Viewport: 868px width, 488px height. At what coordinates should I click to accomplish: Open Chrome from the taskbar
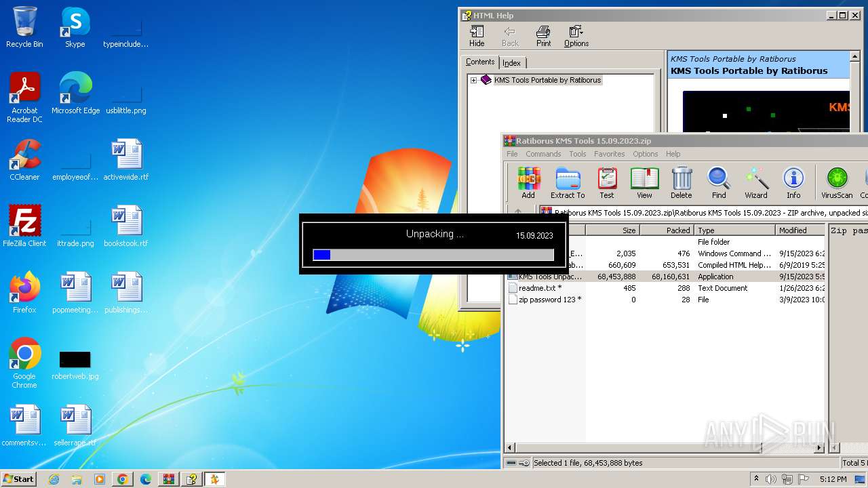[122, 479]
